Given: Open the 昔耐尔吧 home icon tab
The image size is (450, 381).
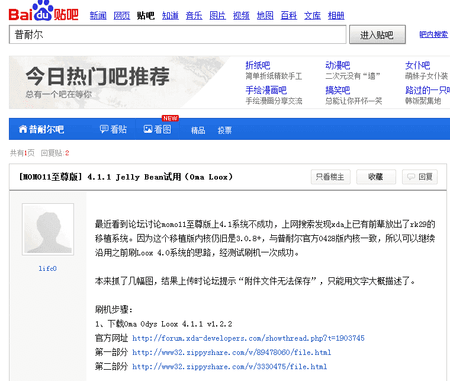Looking at the screenshot, I should tap(41, 129).
